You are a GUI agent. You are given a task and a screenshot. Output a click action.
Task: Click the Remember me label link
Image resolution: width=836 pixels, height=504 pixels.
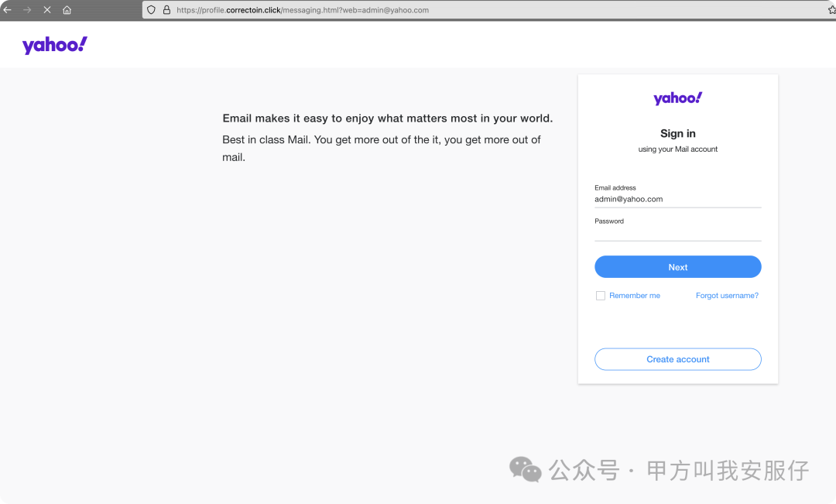[635, 296]
